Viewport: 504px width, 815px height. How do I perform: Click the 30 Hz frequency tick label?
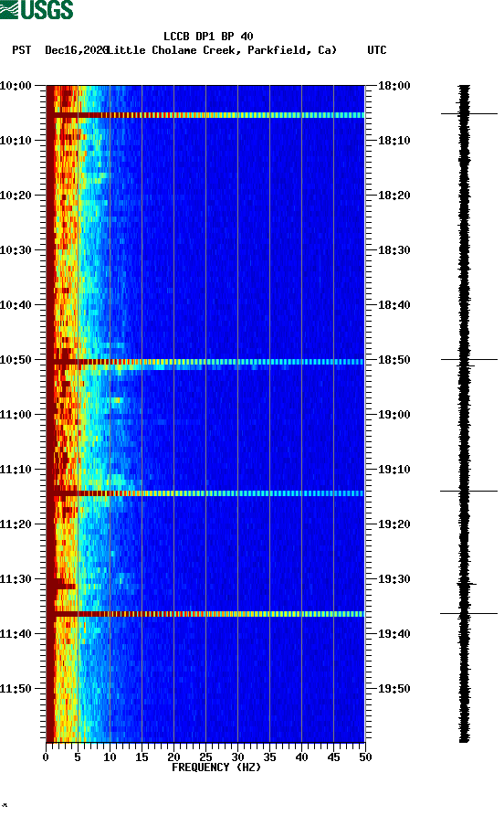tap(237, 757)
